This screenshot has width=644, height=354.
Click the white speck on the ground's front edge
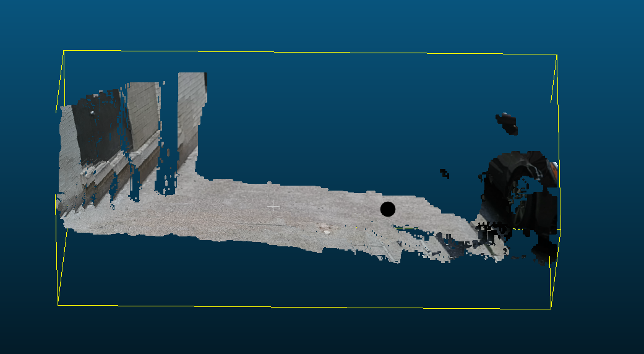coord(327,231)
